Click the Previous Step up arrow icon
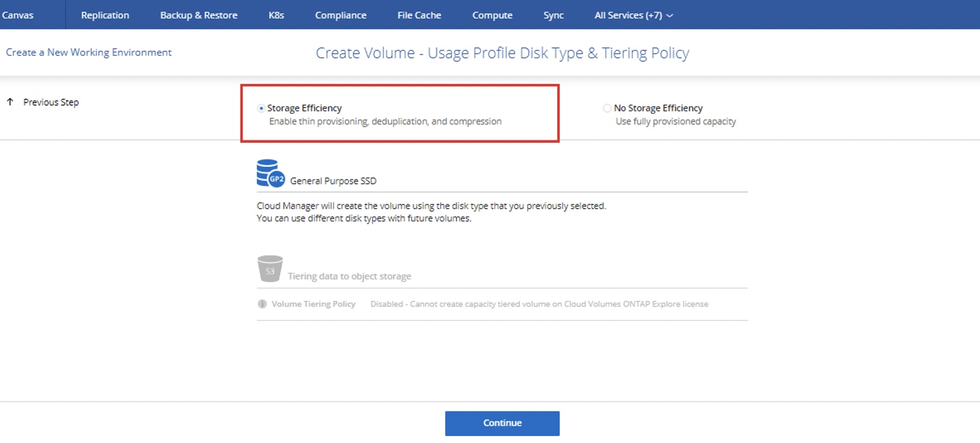This screenshot has height=443, width=980. [10, 102]
